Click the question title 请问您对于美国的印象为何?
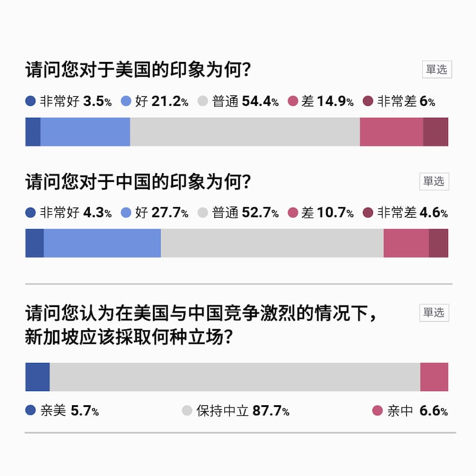The height and width of the screenshot is (476, 476). tap(137, 71)
